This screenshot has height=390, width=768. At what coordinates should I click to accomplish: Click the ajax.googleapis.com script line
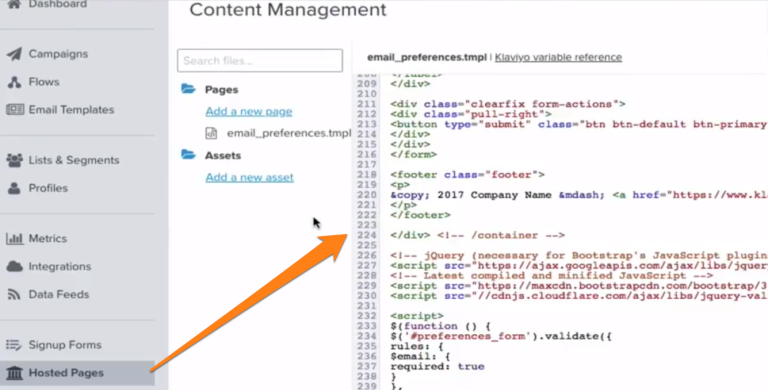(x=579, y=266)
